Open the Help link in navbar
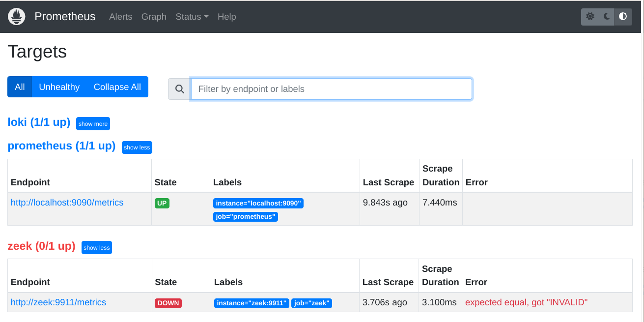 (227, 17)
